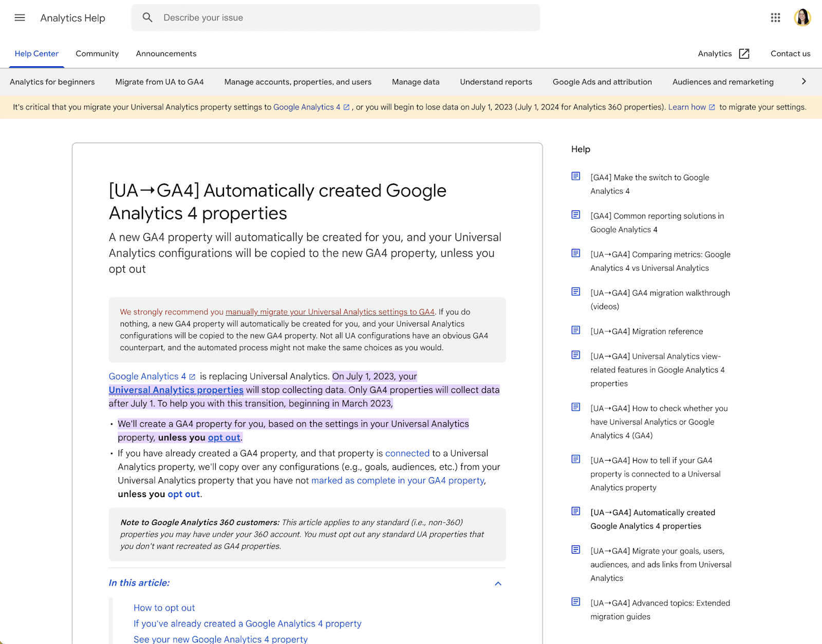Screen dimensions: 822x644
Task: Open the Analytics product link
Action: coord(715,53)
